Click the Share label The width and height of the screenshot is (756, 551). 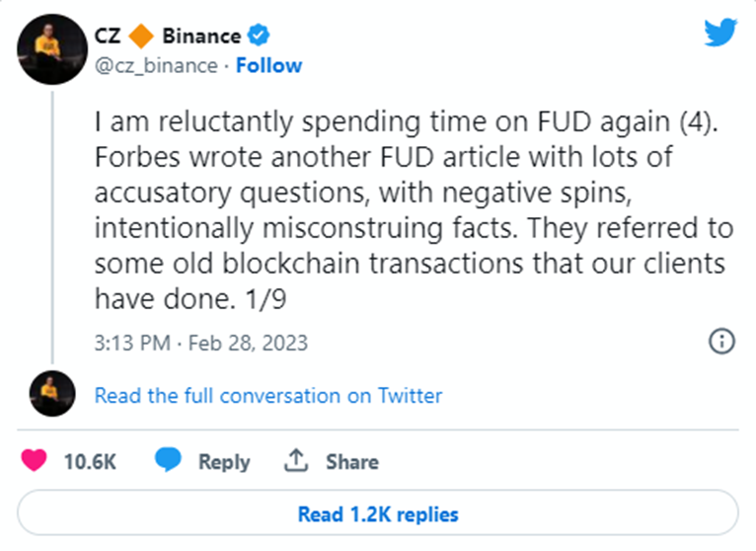352,461
